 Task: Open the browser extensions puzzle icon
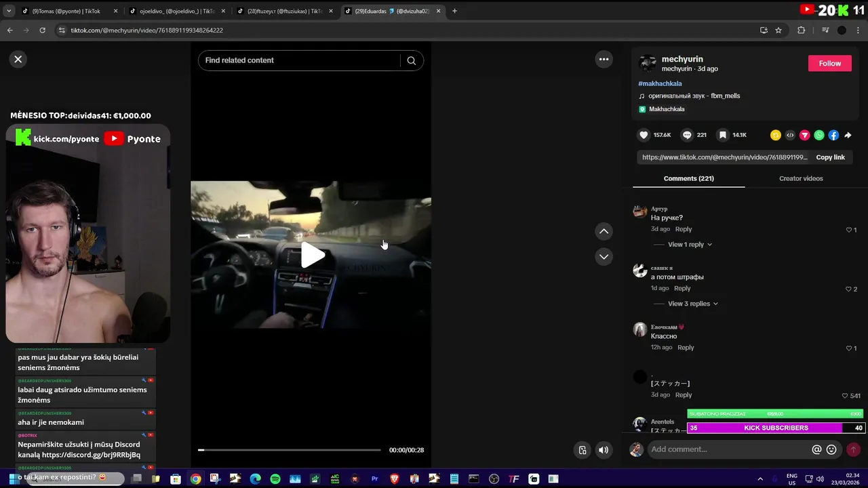801,30
